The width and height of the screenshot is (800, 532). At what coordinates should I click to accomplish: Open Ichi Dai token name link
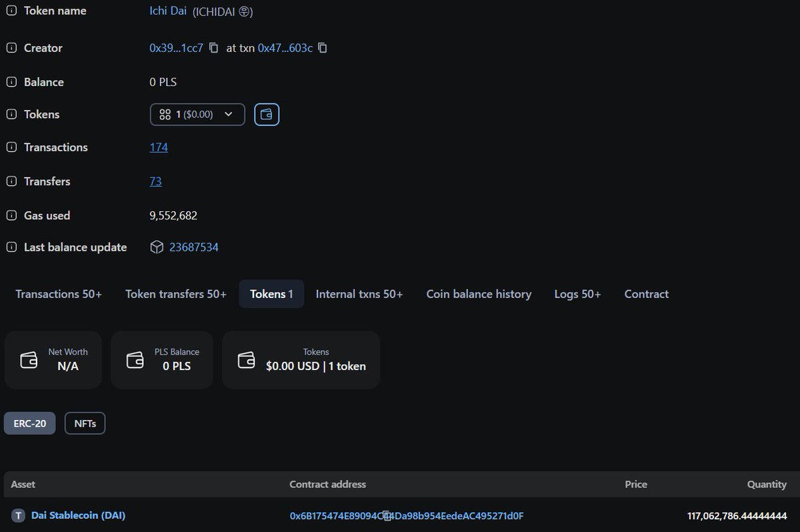pos(168,11)
